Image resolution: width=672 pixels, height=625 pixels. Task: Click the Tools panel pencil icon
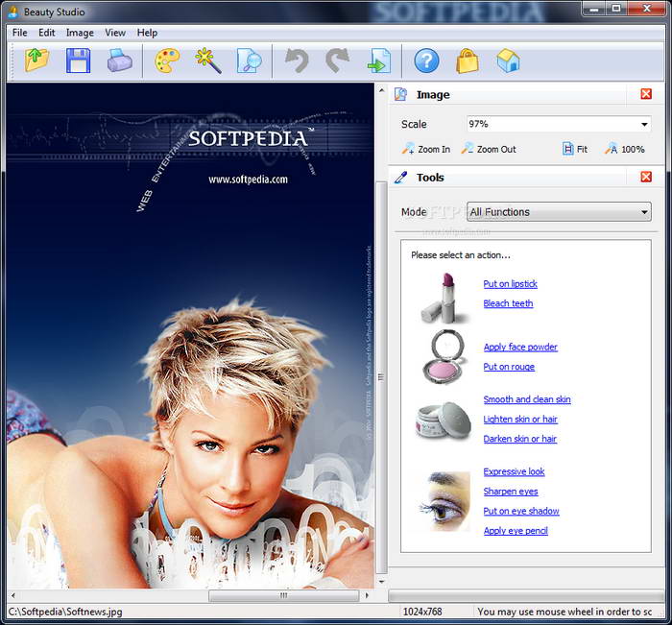[400, 177]
